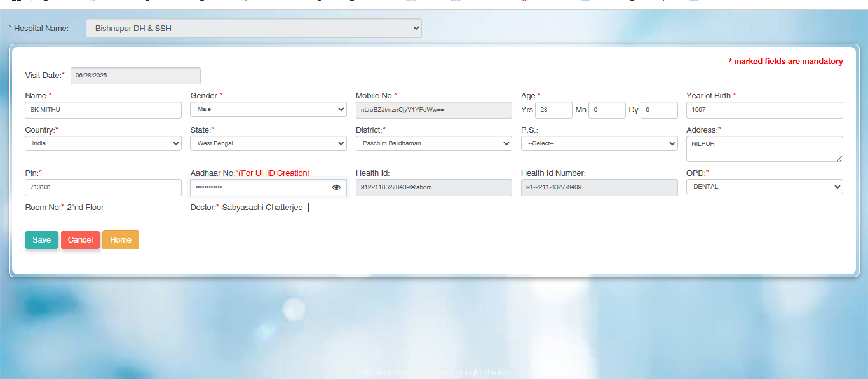Expand the State dropdown
The width and height of the screenshot is (868, 379).
coord(268,143)
